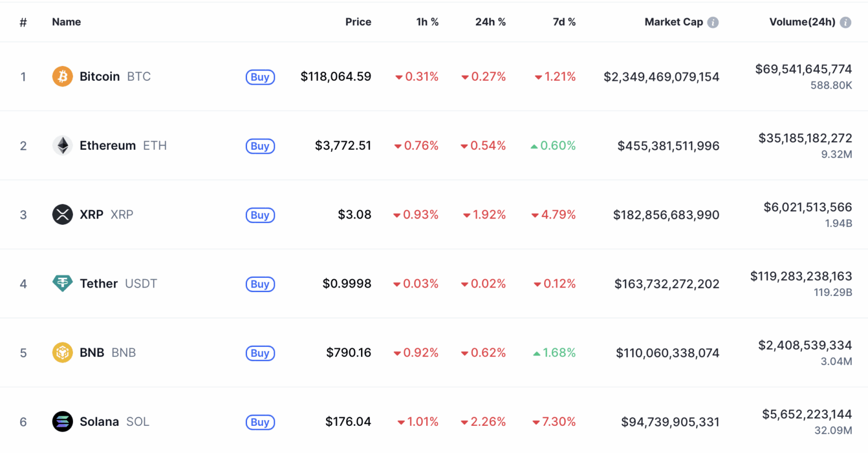Open the BNB coin name link

(92, 352)
